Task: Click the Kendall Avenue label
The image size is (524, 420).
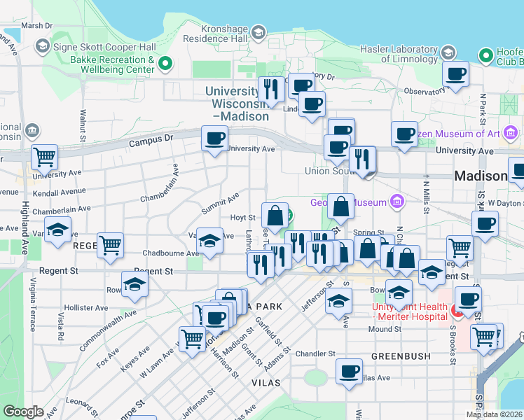Action: [59, 192]
